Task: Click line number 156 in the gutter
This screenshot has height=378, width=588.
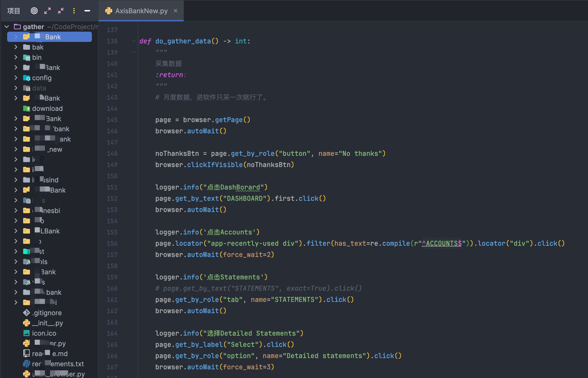Action: click(x=112, y=243)
